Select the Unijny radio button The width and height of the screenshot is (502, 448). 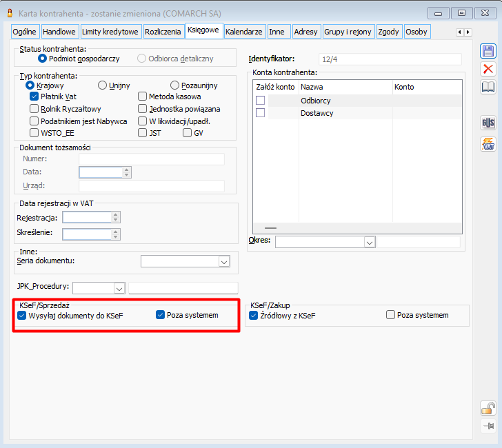103,85
